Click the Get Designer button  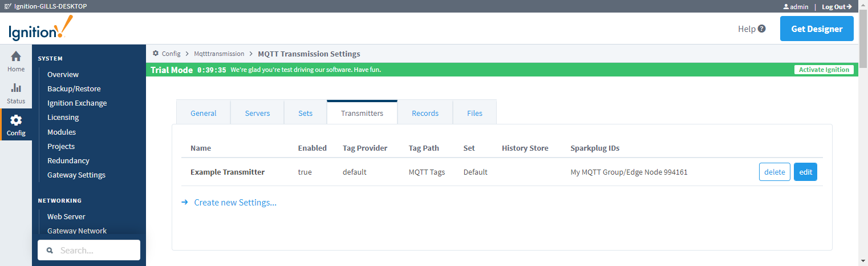tap(817, 29)
